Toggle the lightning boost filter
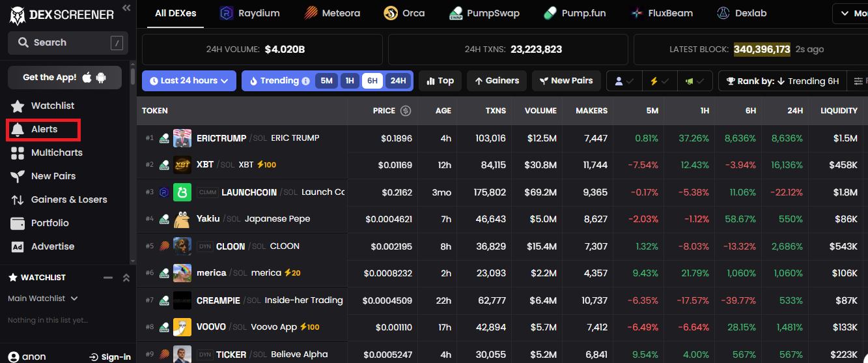 click(x=659, y=81)
